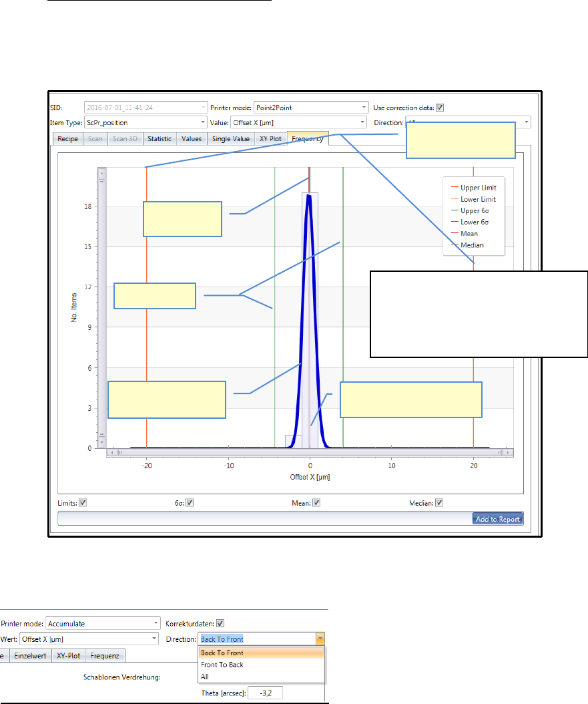Switch to the Einzelwert tab
This screenshot has width=588, height=704.
30,656
